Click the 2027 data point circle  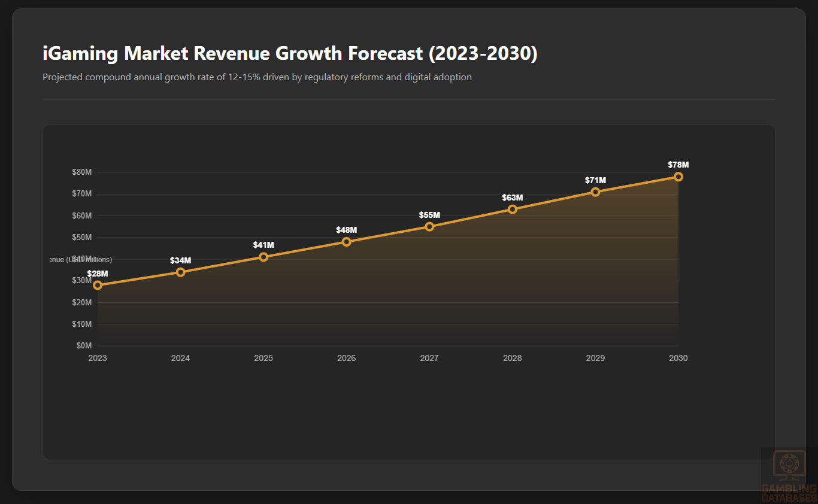click(429, 227)
